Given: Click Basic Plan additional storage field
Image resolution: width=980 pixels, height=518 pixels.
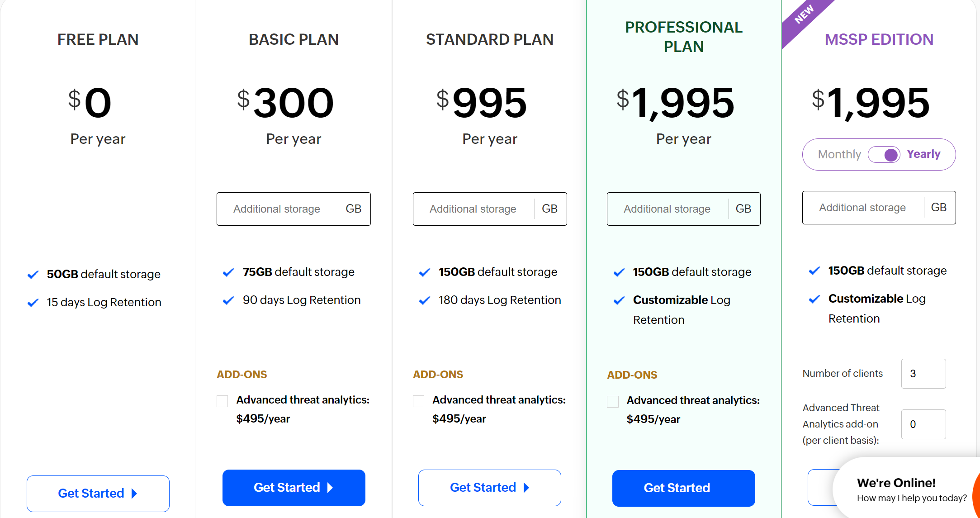Looking at the screenshot, I should coord(277,209).
